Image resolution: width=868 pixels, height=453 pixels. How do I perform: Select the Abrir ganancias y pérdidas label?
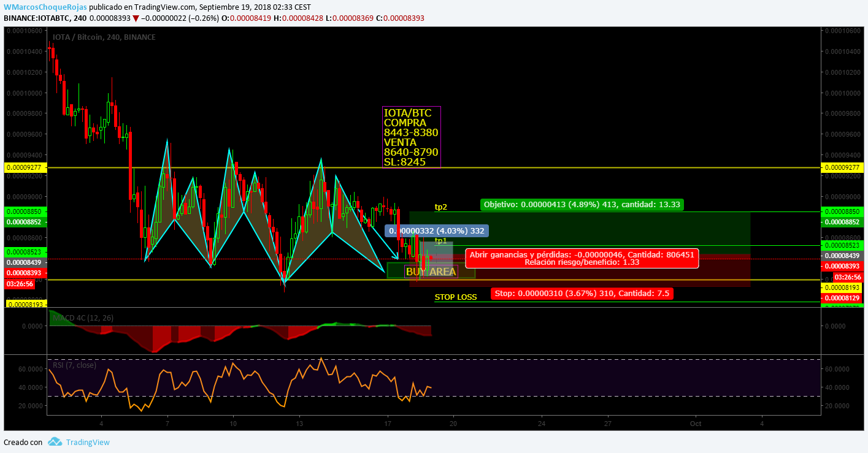[x=582, y=258]
